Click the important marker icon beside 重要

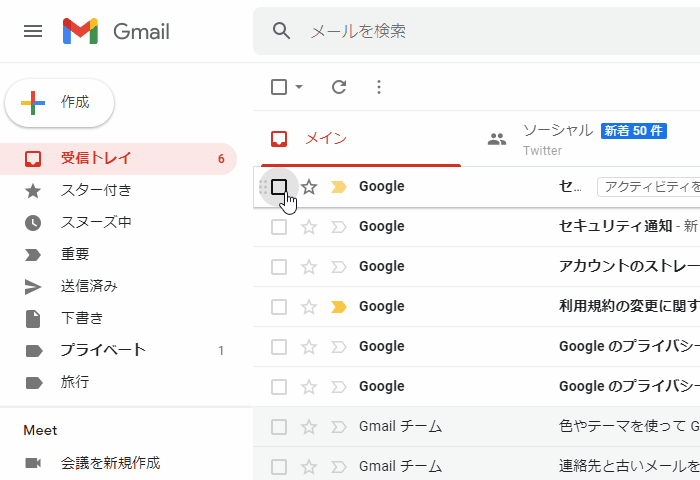point(33,255)
